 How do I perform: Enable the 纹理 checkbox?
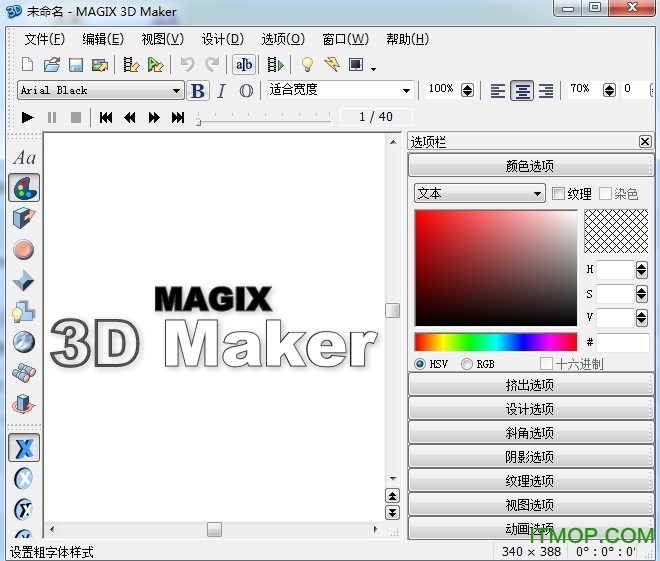pos(558,194)
